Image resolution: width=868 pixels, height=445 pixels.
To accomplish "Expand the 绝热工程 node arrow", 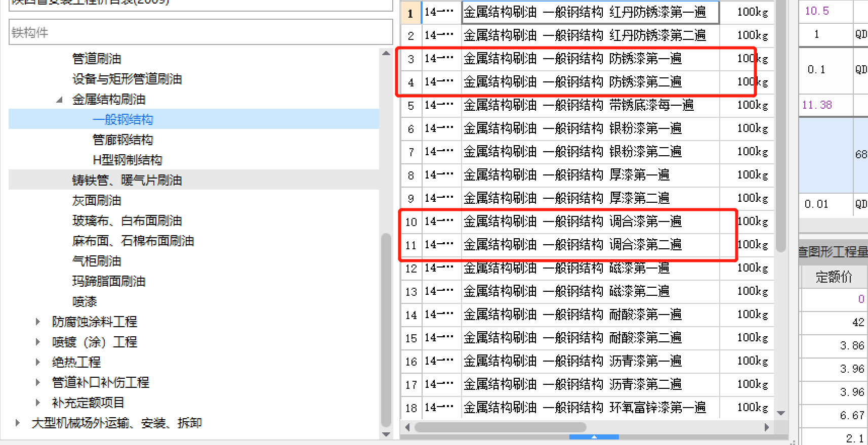I will 37,362.
